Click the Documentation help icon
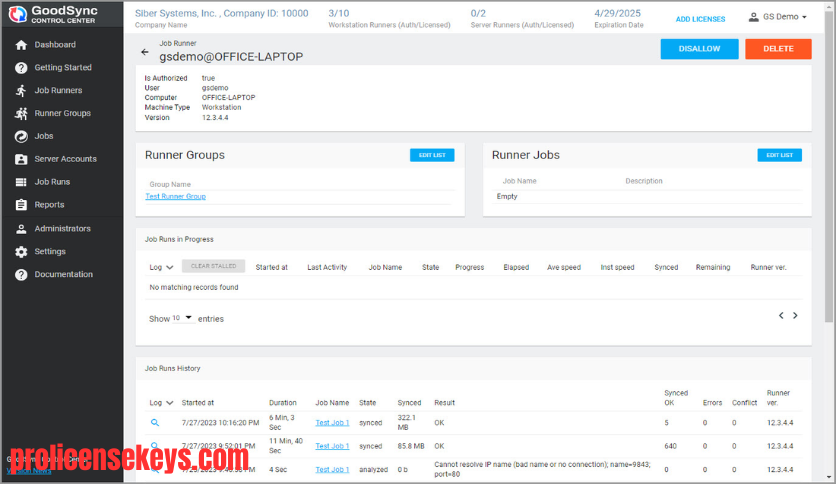Viewport: 836px width, 484px height. point(21,275)
